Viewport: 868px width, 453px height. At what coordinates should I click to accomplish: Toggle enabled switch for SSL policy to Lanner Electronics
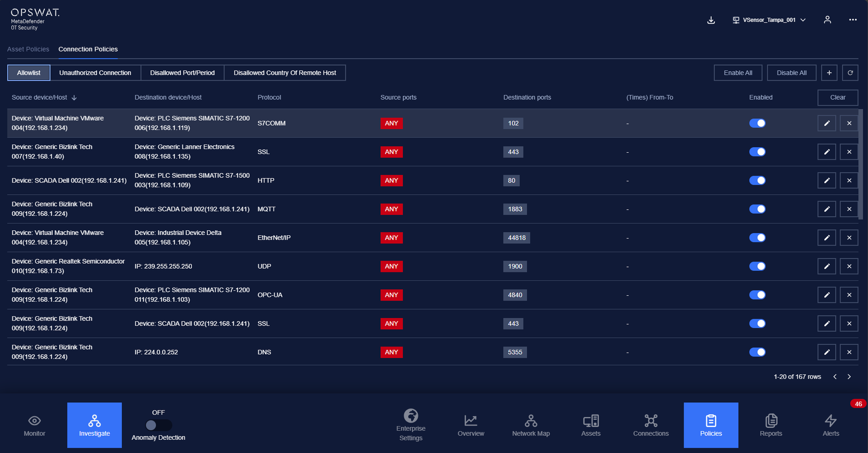(x=757, y=152)
